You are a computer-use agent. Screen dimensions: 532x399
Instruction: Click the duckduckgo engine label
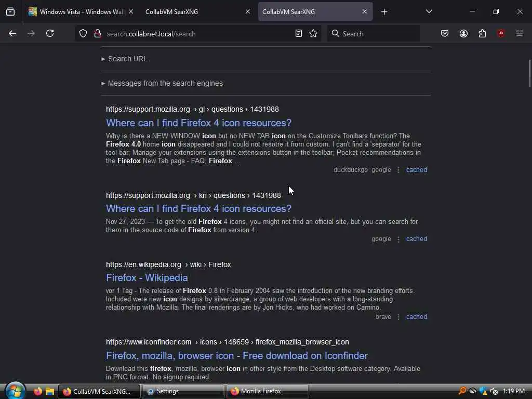351,170
